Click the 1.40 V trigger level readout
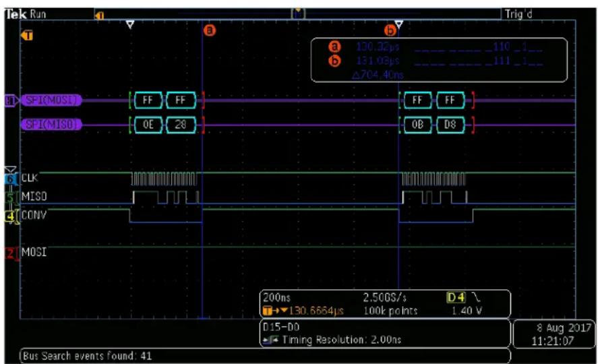Screen dimensions: 598x364 click(x=467, y=311)
